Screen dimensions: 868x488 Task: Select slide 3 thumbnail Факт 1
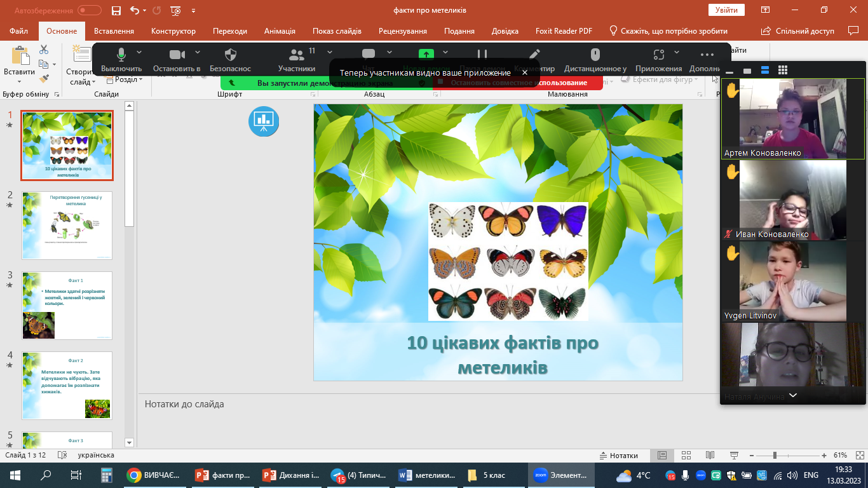[67, 306]
